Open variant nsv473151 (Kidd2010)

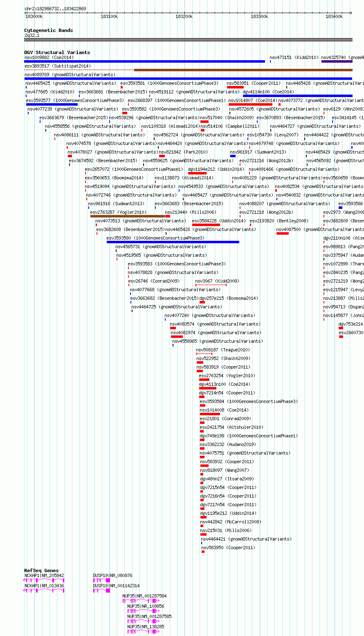point(294,57)
